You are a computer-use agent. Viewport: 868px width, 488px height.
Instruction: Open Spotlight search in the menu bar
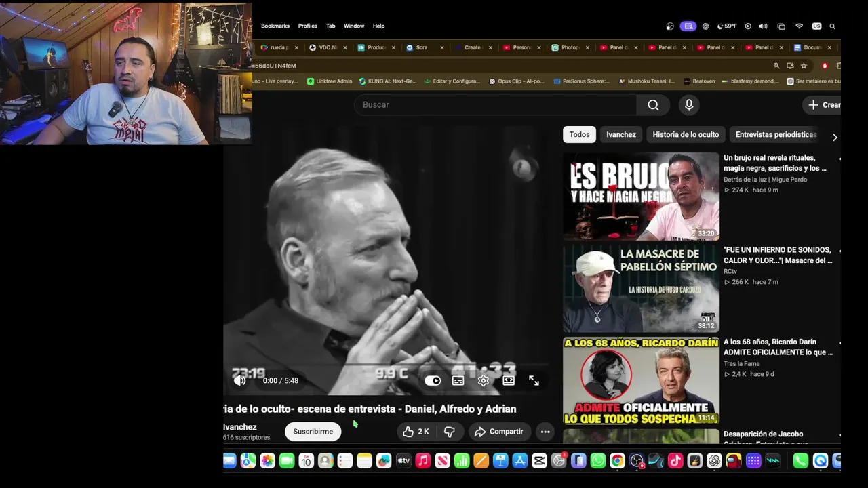[832, 26]
